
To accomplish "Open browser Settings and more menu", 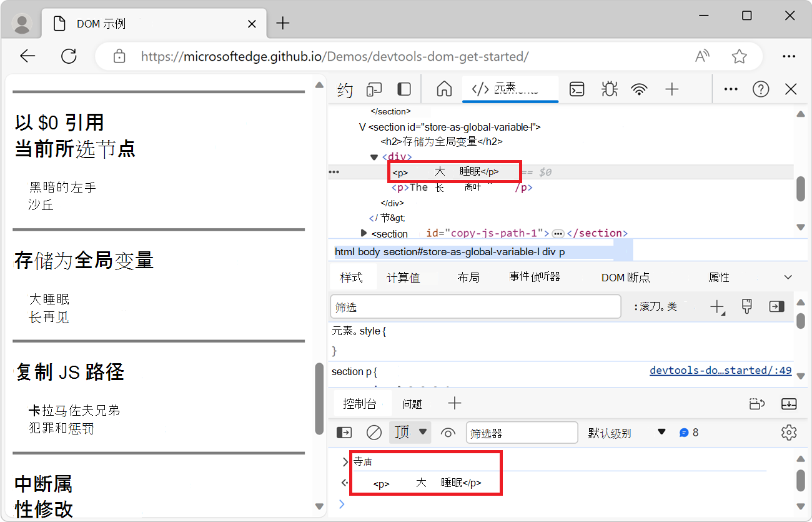I will (x=789, y=56).
